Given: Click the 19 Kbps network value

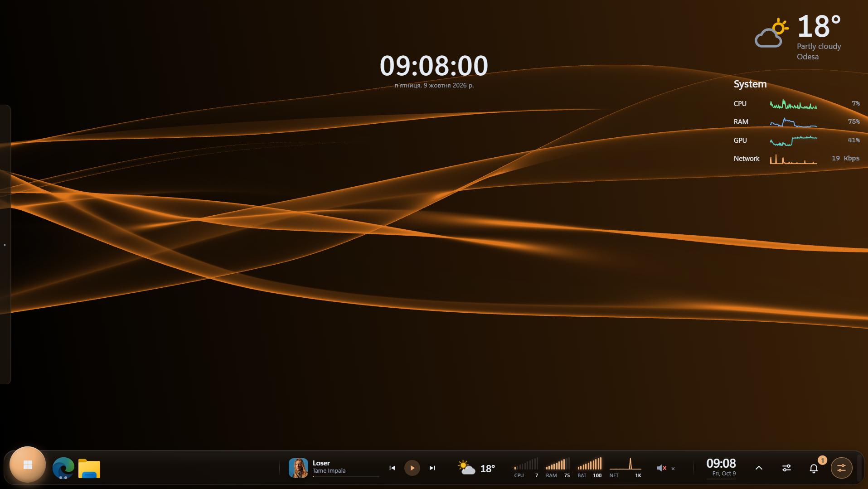Looking at the screenshot, I should pos(846,158).
